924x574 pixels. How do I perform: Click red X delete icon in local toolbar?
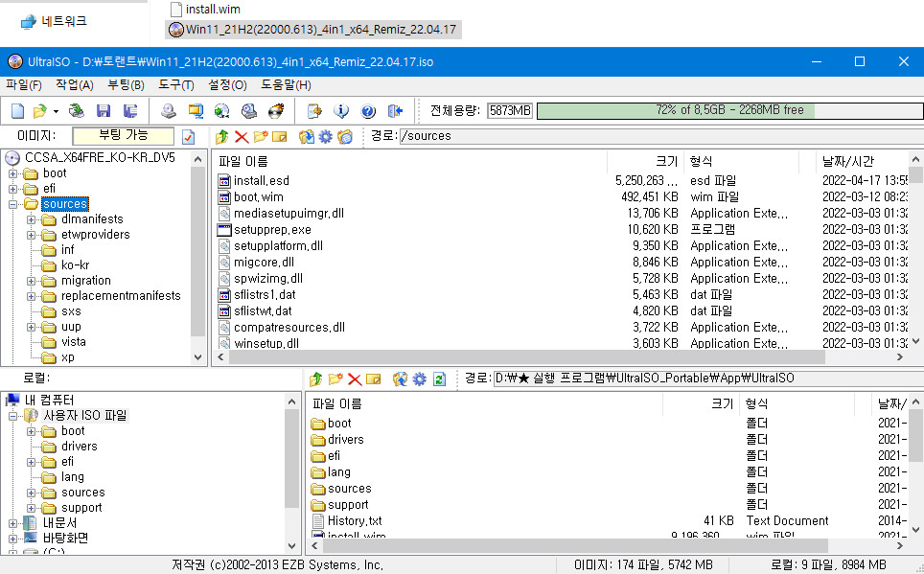[354, 379]
